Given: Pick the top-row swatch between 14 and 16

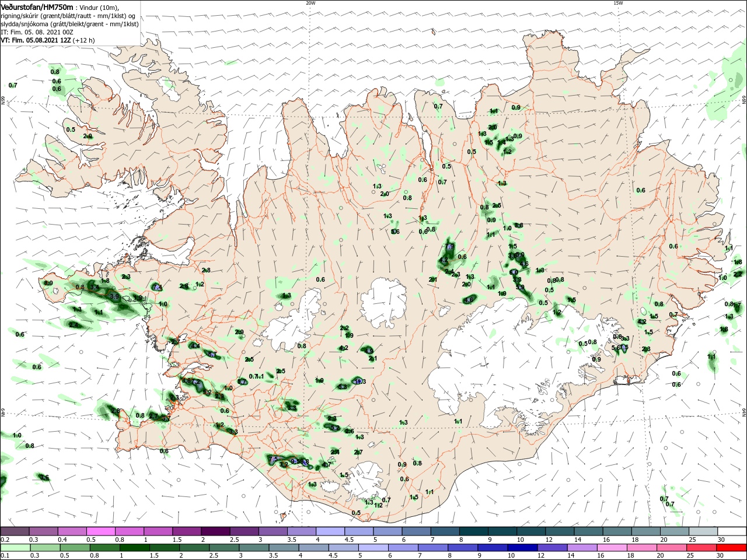Looking at the screenshot, I should coord(589,531).
